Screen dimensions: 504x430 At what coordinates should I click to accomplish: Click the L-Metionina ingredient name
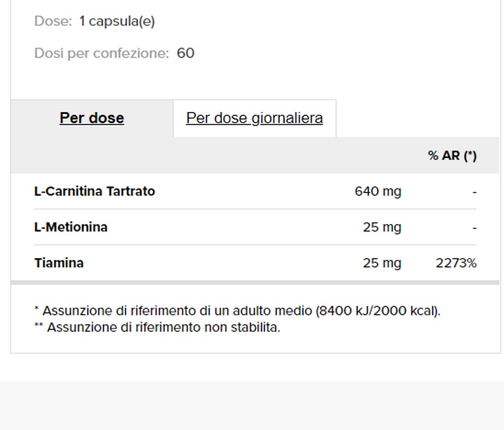click(x=71, y=227)
